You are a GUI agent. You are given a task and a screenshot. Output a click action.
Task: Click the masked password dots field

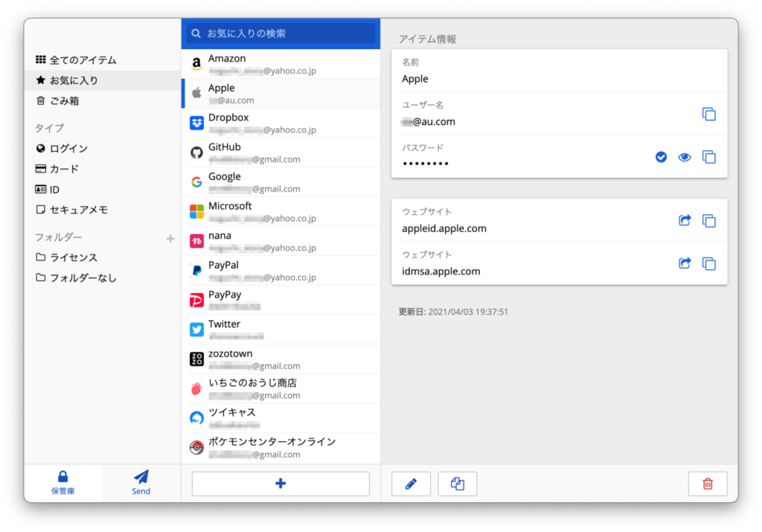pyautogui.click(x=425, y=164)
